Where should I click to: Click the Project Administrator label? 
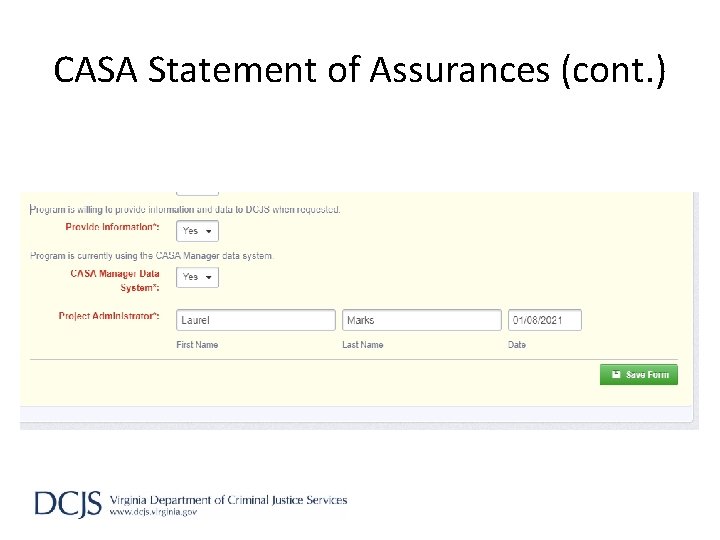coord(108,317)
